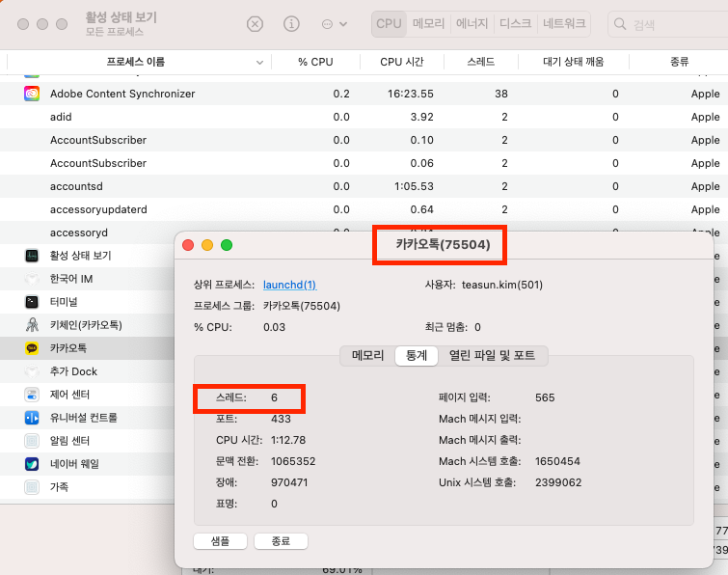728x575 pixels.
Task: Select the AccountSubscriber row with CPU time 0.06
Action: coord(364,163)
